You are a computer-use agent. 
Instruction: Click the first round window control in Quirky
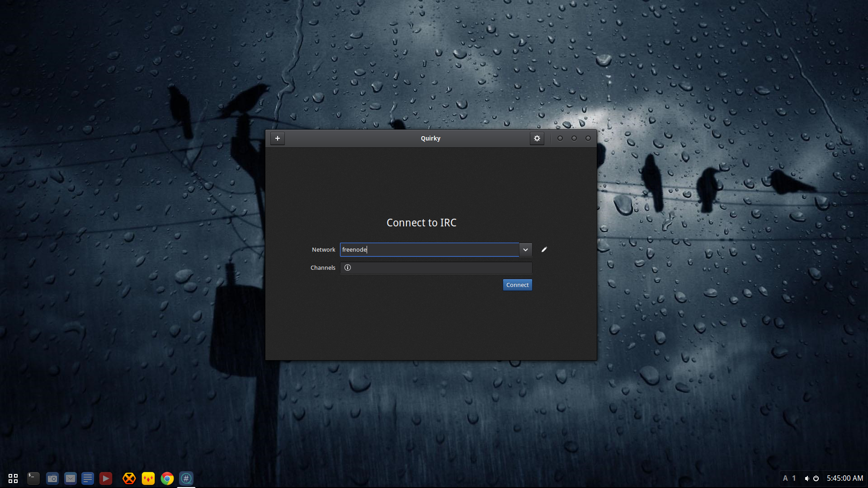coord(560,138)
